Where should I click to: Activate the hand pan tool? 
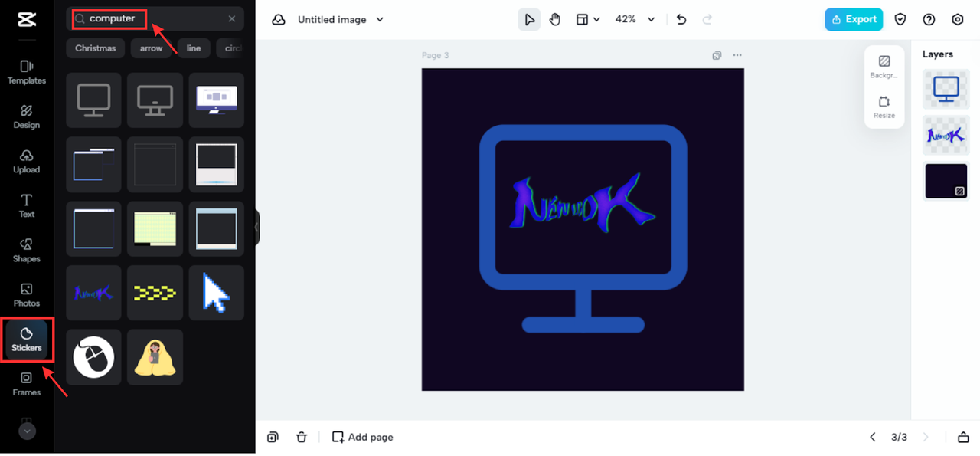pyautogui.click(x=555, y=19)
